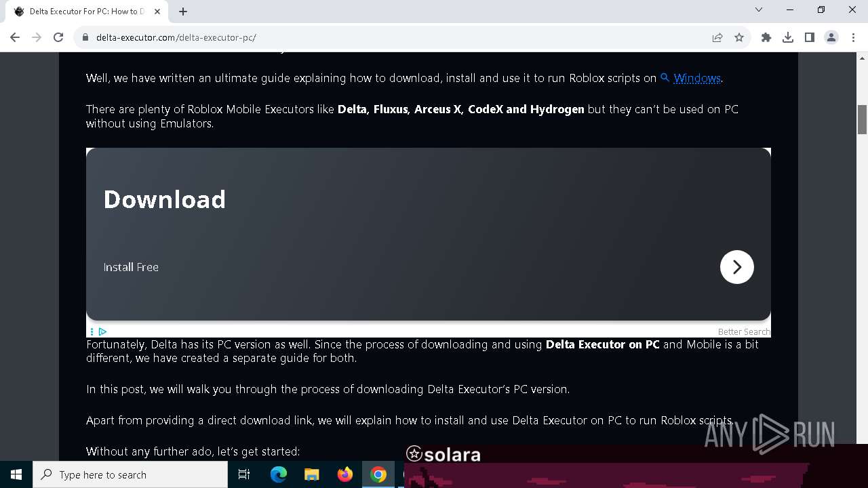
Task: Go forward to the next page
Action: [x=37, y=37]
